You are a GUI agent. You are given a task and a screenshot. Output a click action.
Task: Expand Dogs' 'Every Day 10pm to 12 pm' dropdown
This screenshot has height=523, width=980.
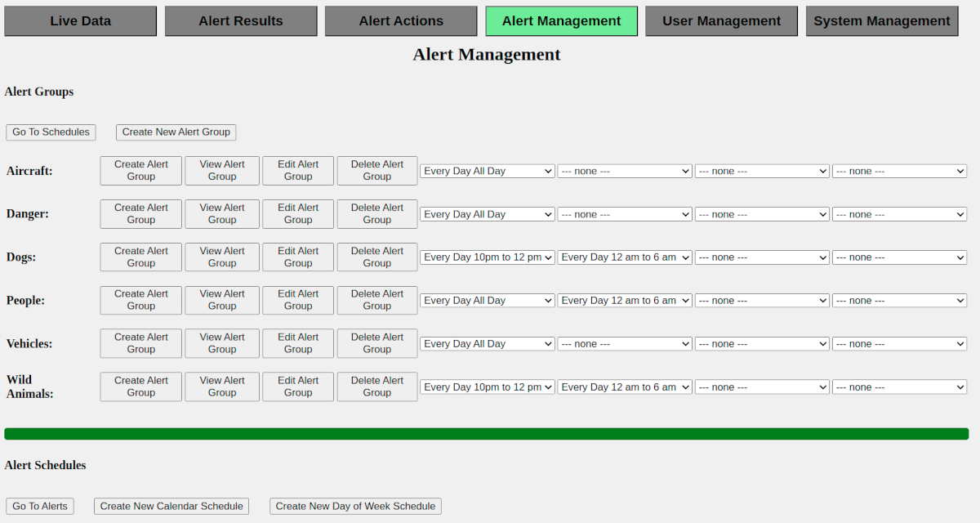pos(488,257)
